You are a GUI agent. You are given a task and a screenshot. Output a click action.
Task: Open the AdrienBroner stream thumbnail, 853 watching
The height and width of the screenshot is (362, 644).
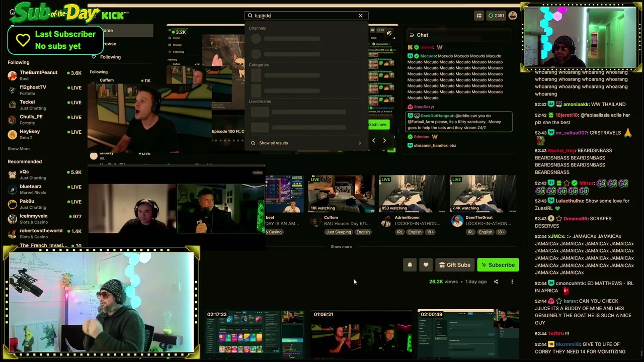coord(412,194)
